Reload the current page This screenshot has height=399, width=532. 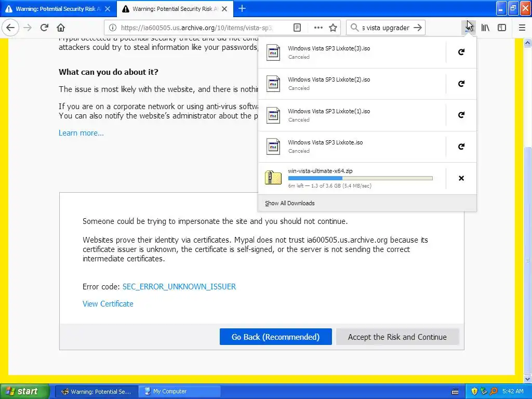pyautogui.click(x=44, y=28)
